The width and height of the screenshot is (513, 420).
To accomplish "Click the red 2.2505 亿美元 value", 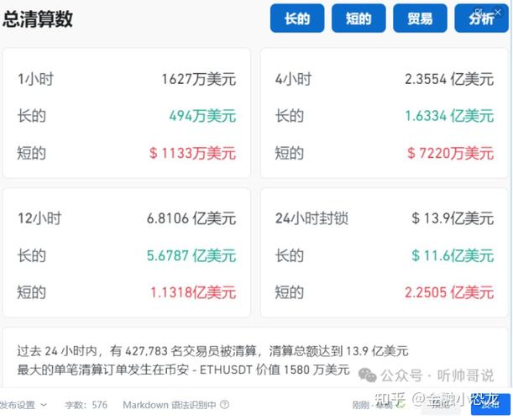I will click(449, 292).
